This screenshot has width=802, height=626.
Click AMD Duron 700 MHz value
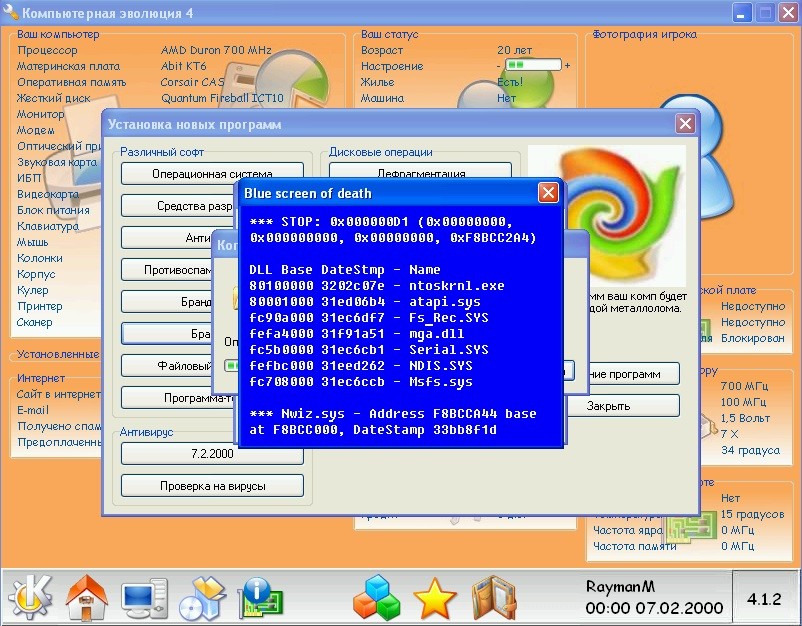[216, 50]
